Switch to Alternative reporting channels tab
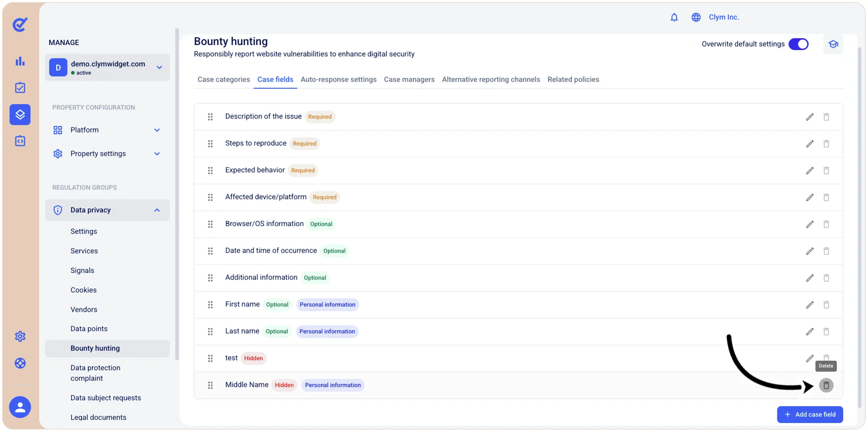868x432 pixels. click(491, 79)
